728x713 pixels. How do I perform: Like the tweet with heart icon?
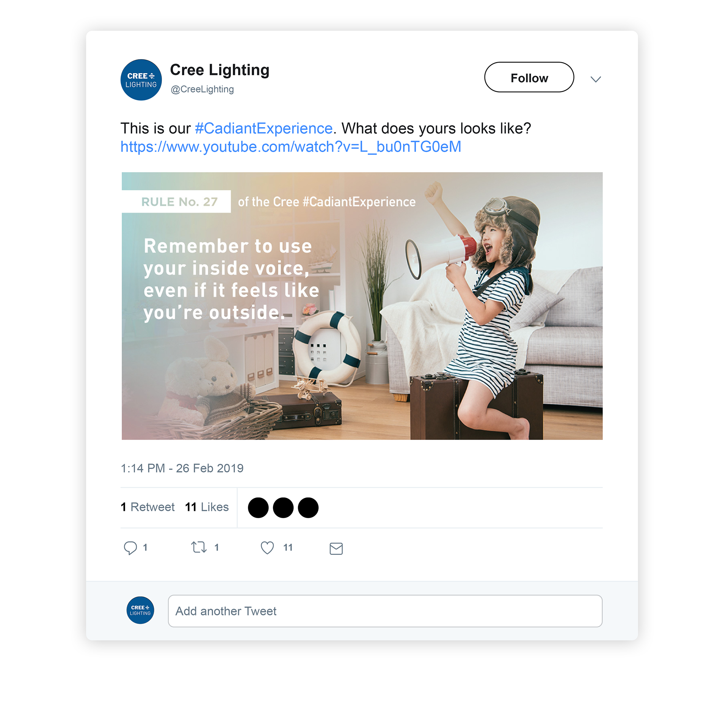click(267, 548)
